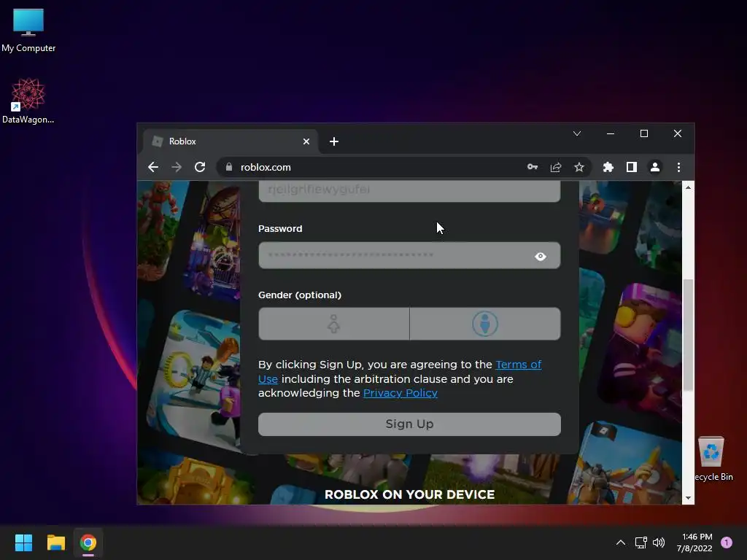Screen dimensions: 747x560
Task: Open the Extensions puzzle icon
Action: tap(608, 167)
